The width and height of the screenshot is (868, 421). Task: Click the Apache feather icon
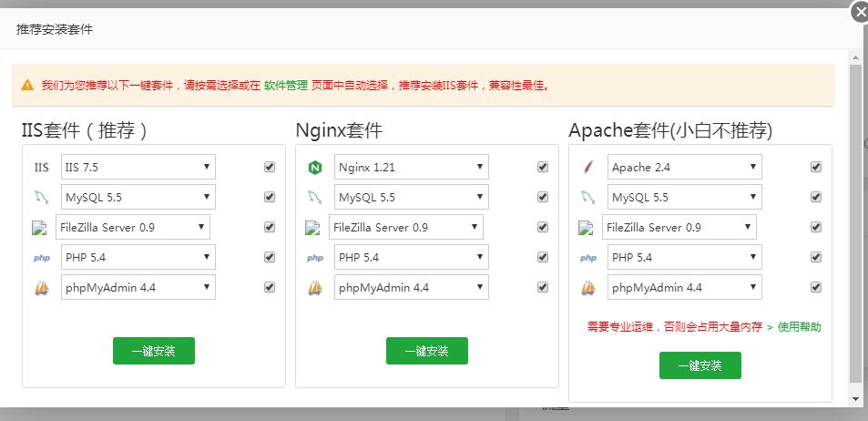(588, 167)
